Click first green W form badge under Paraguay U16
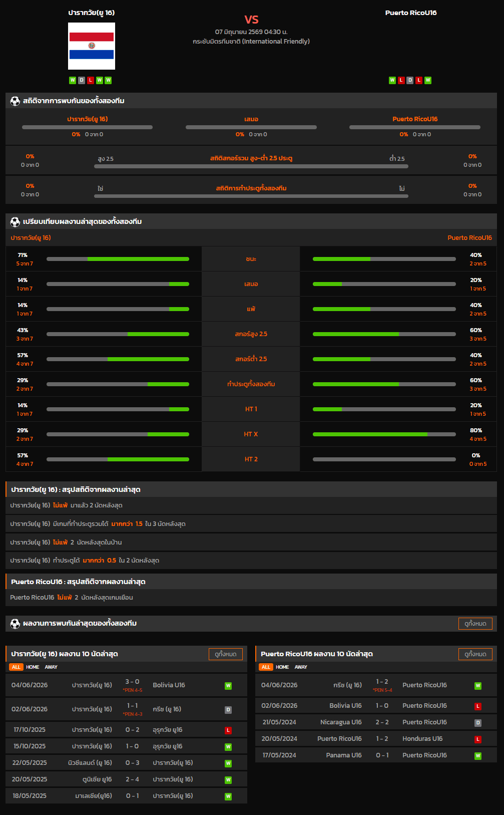 coord(73,80)
